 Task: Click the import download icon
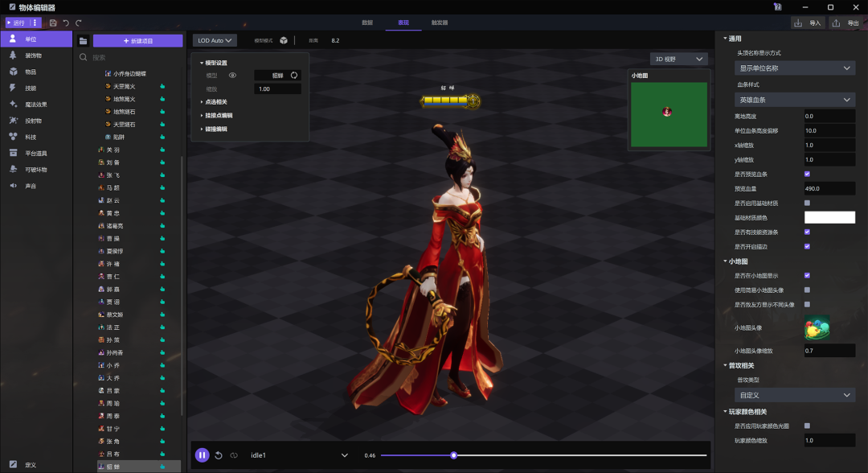tap(798, 23)
